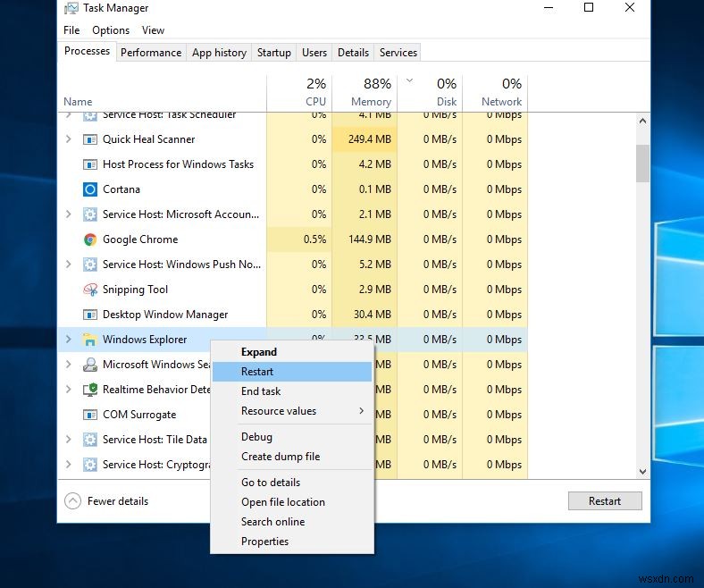Expand the Service Host: Cryptographic row

point(68,464)
